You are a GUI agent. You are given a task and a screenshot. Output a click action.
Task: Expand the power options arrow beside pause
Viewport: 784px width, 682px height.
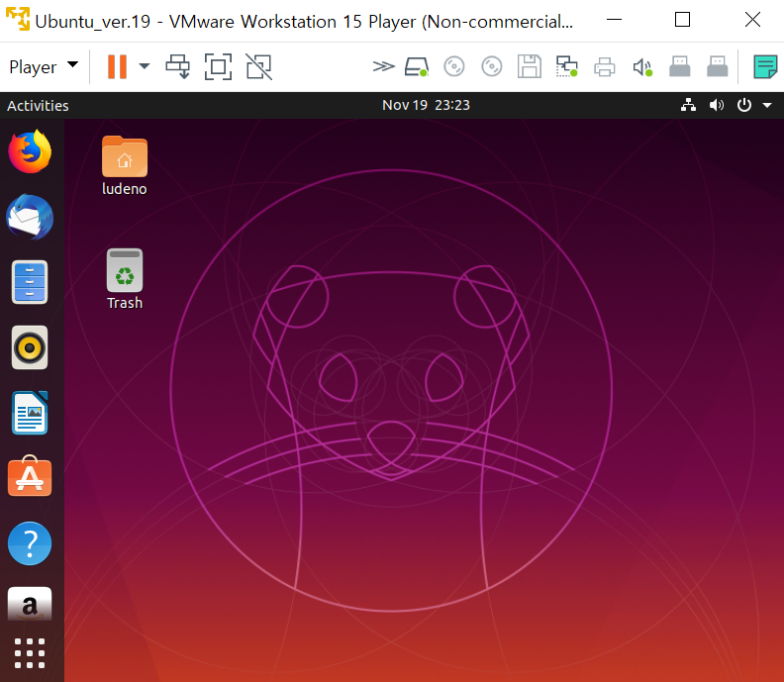point(145,66)
